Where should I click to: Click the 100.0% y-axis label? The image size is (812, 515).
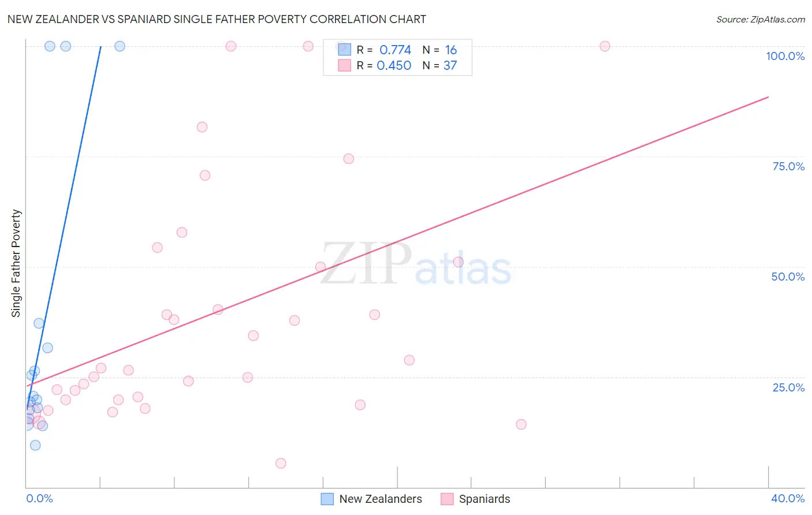785,56
